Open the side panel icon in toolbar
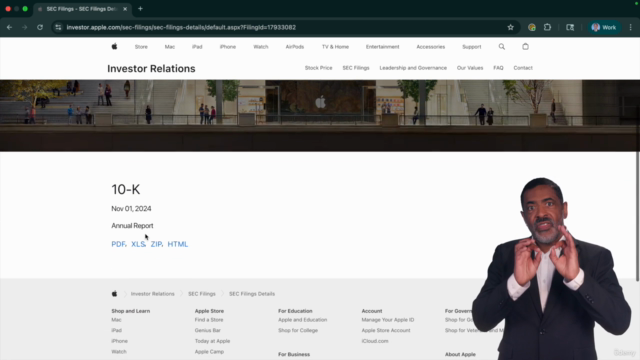Viewport: 640px width, 360px height. pyautogui.click(x=570, y=27)
